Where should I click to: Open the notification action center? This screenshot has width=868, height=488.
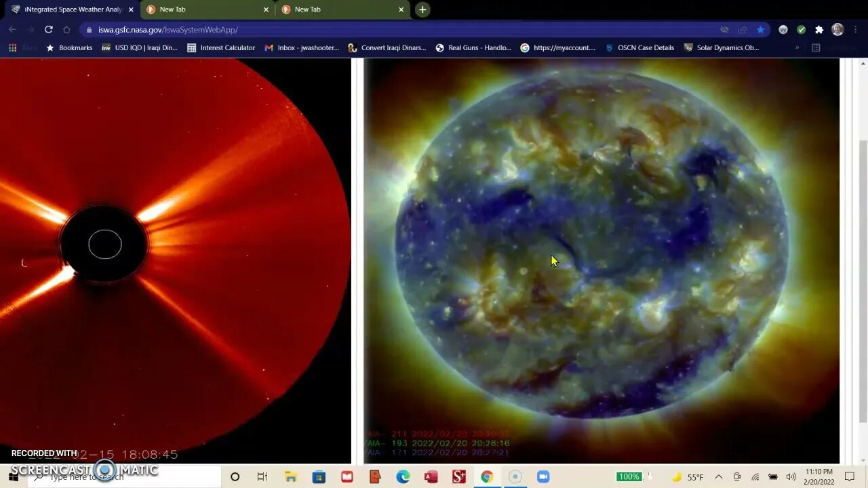tap(850, 476)
